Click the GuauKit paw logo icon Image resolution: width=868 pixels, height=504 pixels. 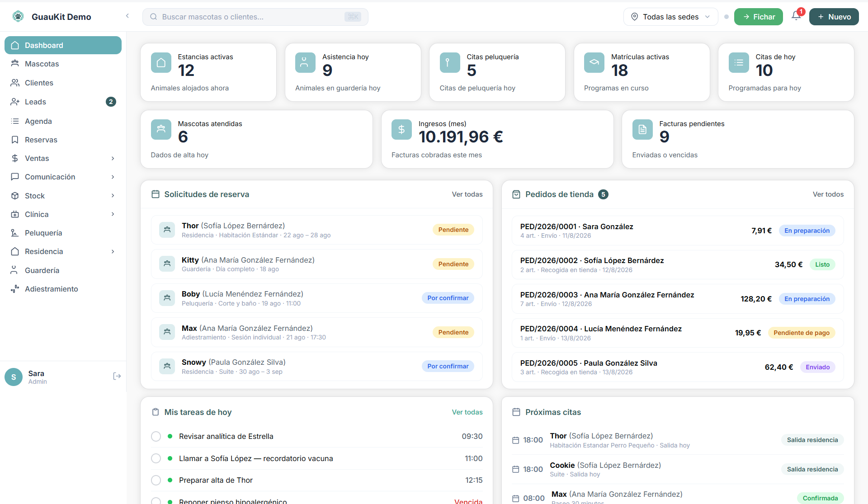(x=18, y=17)
